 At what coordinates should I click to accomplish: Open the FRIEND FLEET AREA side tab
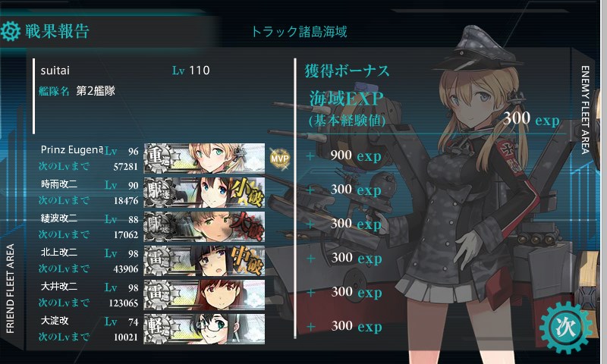coord(11,289)
